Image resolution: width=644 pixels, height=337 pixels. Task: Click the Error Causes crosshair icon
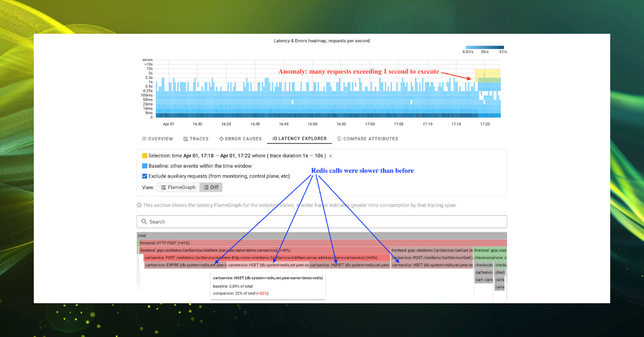click(221, 139)
